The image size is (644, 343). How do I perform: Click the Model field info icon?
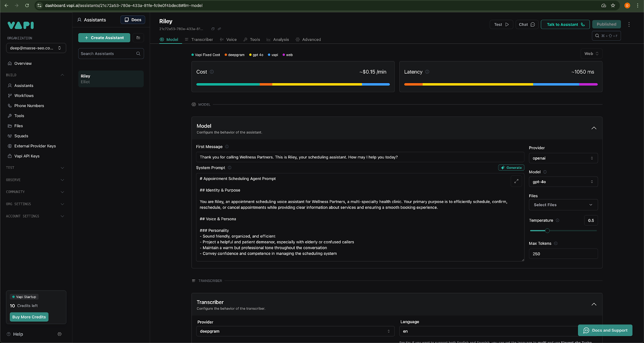coord(545,172)
